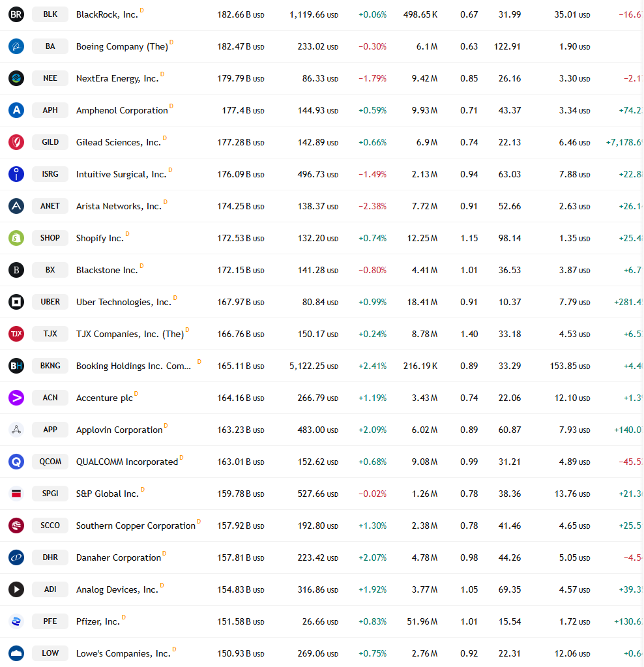
Task: Click the Arista Networks logo icon
Action: coord(16,206)
